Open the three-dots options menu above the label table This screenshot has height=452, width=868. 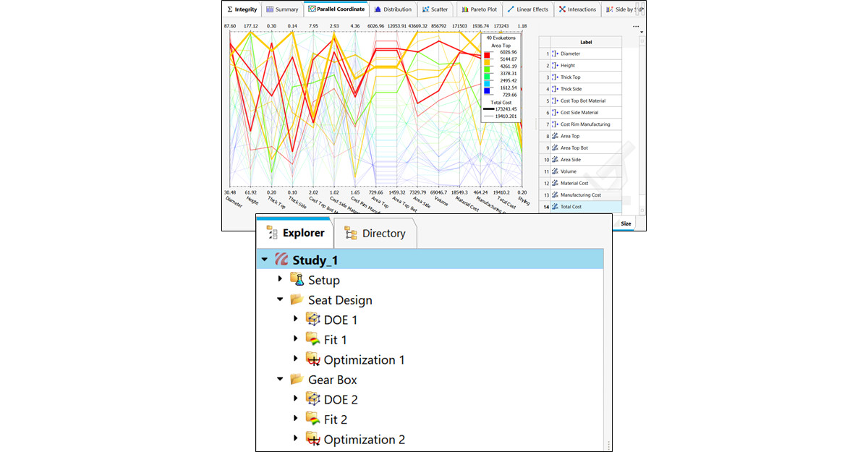click(x=636, y=27)
